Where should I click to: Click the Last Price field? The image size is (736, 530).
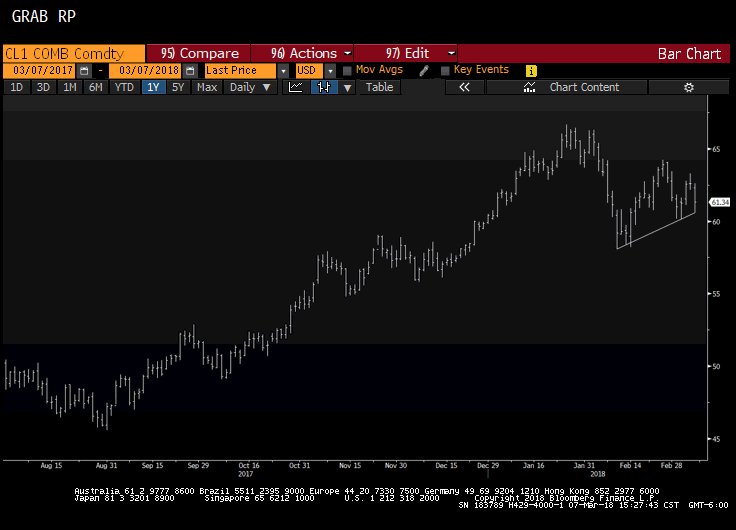pos(240,71)
